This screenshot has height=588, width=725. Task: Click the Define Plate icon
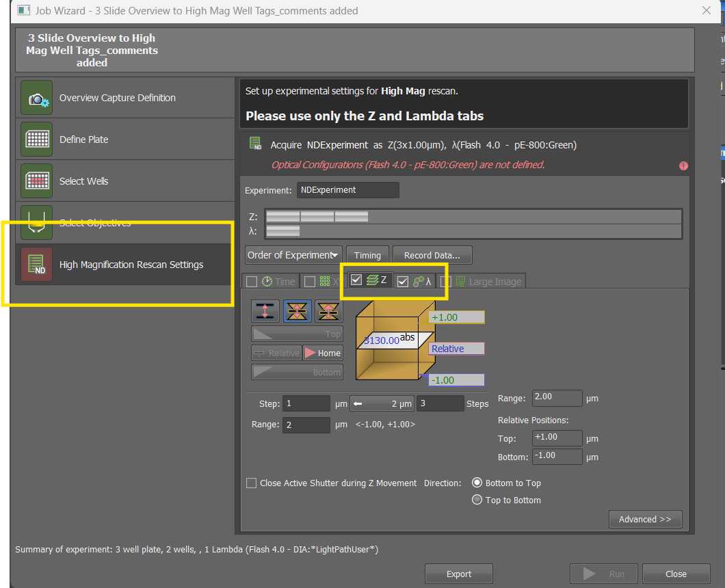[x=36, y=139]
